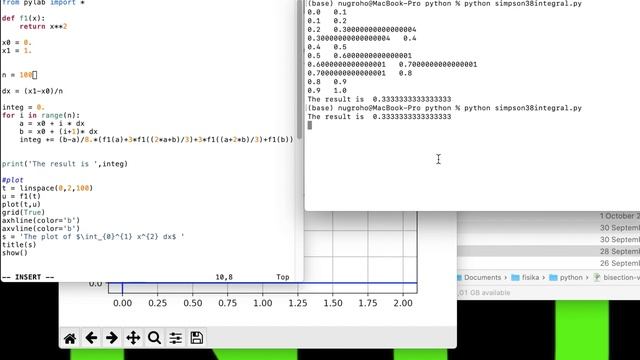The height and width of the screenshot is (360, 640).
Task: Select the '1 October' row in Finder list
Action: click(x=549, y=216)
